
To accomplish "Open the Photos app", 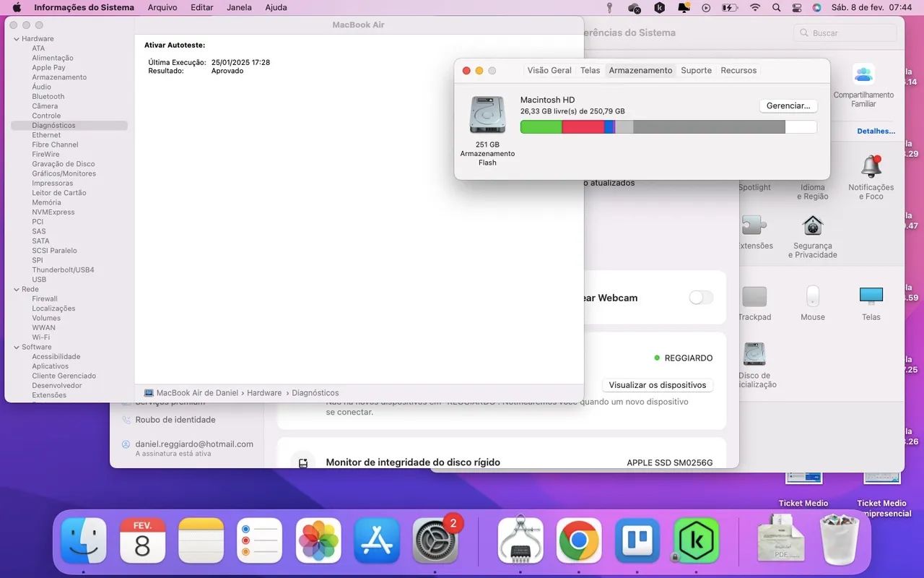I will (318, 538).
